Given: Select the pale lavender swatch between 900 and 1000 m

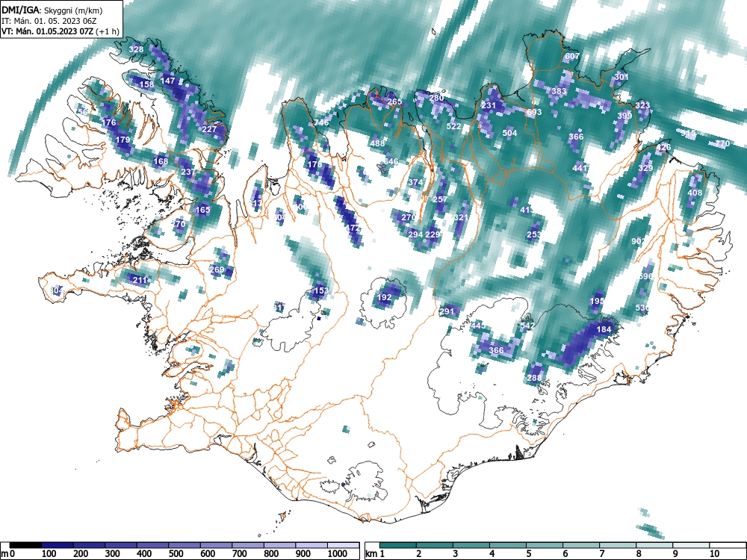Looking at the screenshot, I should [x=311, y=545].
